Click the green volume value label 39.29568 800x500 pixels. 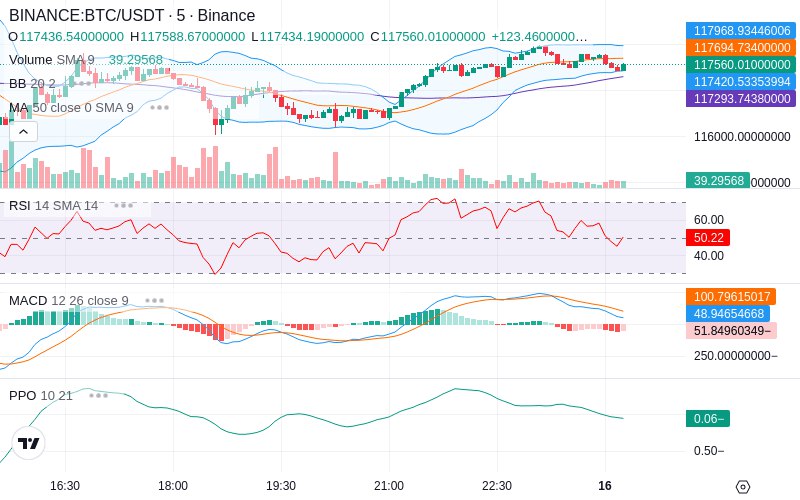[x=718, y=181]
